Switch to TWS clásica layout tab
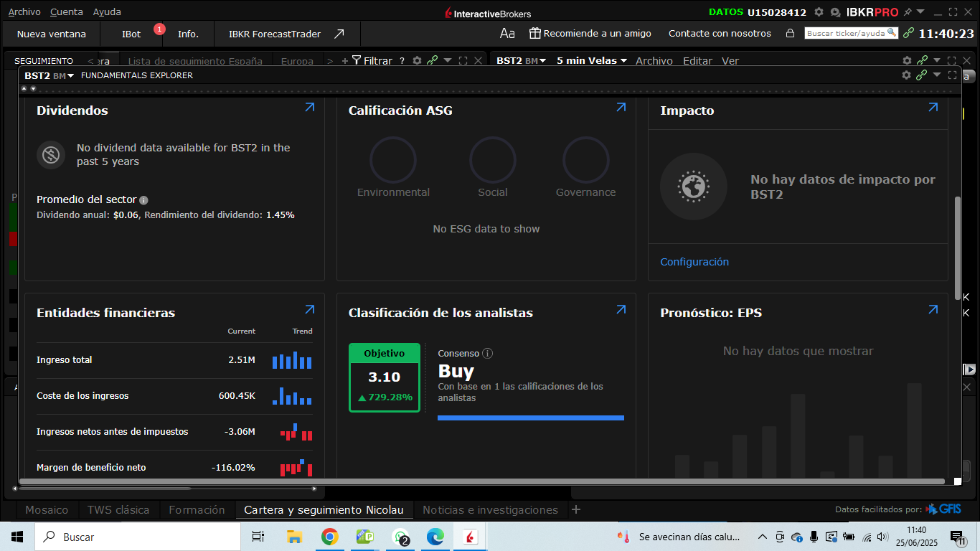Image resolution: width=980 pixels, height=551 pixels. [x=118, y=510]
